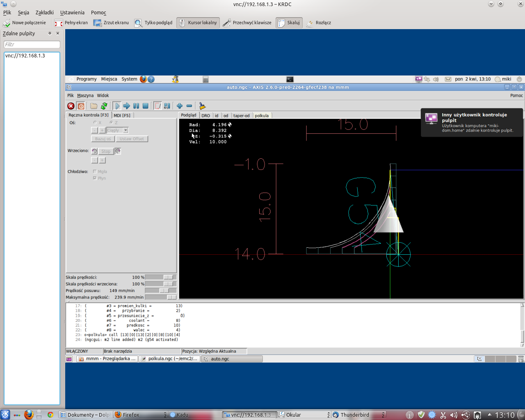Click the jog plus button next to Ciągły
Image resolution: width=525 pixels, height=420 pixels.
(x=102, y=130)
